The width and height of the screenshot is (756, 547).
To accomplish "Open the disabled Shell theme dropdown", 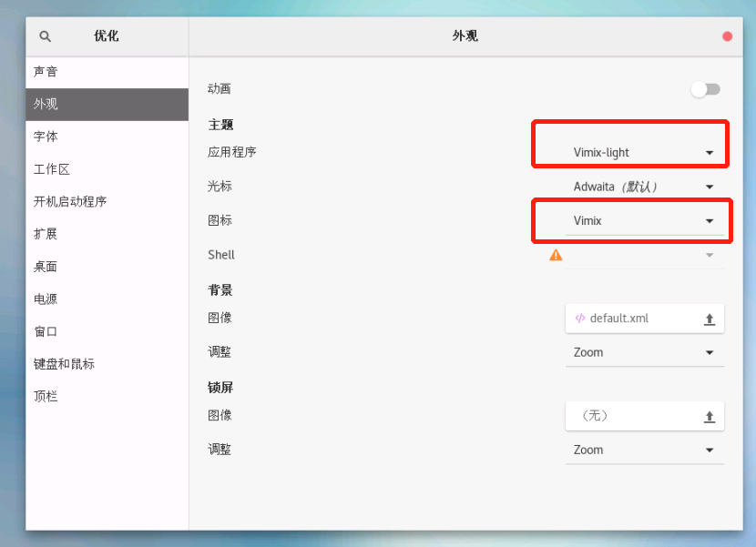I will click(645, 255).
